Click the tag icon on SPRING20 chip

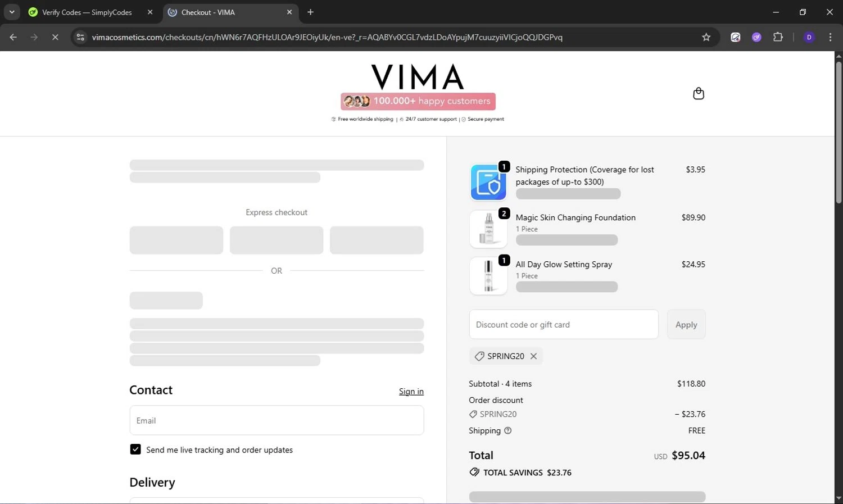pyautogui.click(x=479, y=356)
